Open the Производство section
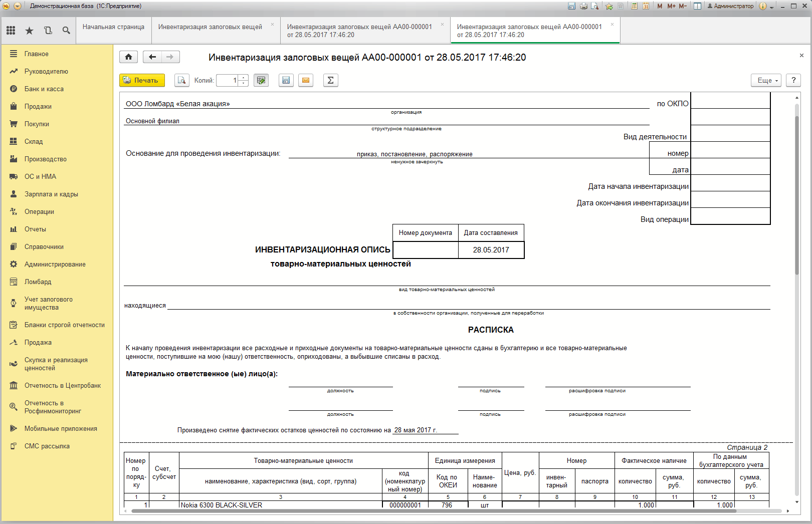Image resolution: width=812 pixels, height=524 pixels. coord(57,159)
